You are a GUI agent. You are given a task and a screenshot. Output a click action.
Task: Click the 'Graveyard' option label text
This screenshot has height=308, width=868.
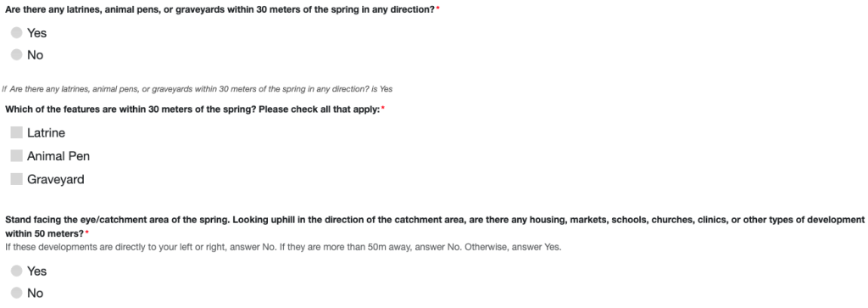[55, 180]
